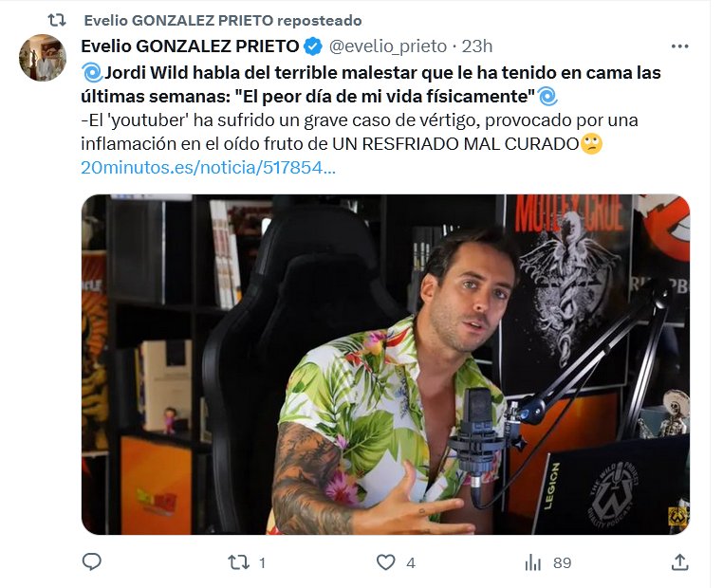Like the tweet with the heart icon
Image resolution: width=723 pixels, height=588 pixels.
tap(386, 562)
